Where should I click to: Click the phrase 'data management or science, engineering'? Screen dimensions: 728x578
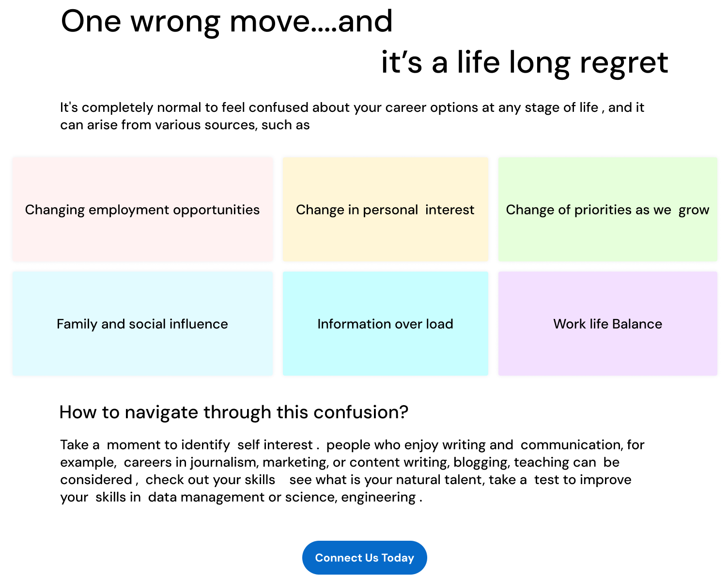(x=282, y=497)
